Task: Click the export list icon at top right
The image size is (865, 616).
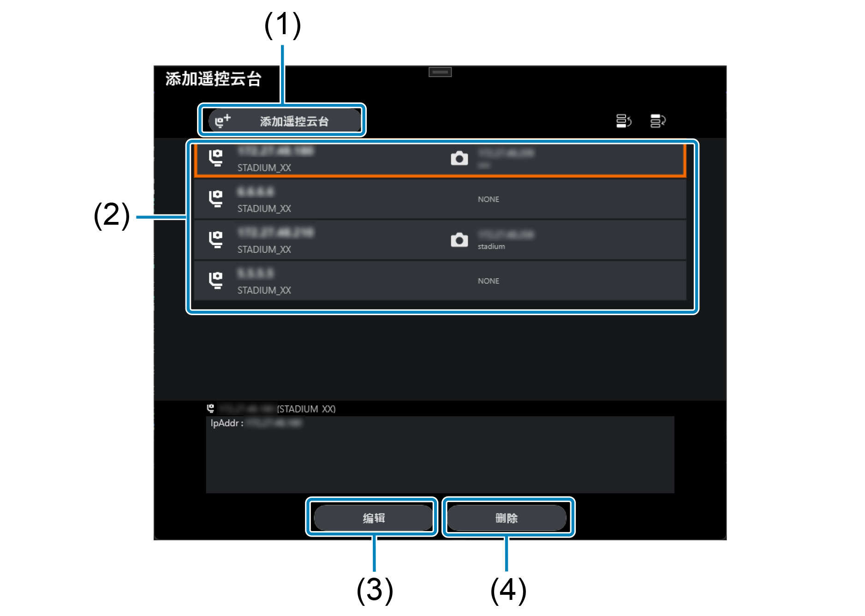Action: tap(658, 121)
